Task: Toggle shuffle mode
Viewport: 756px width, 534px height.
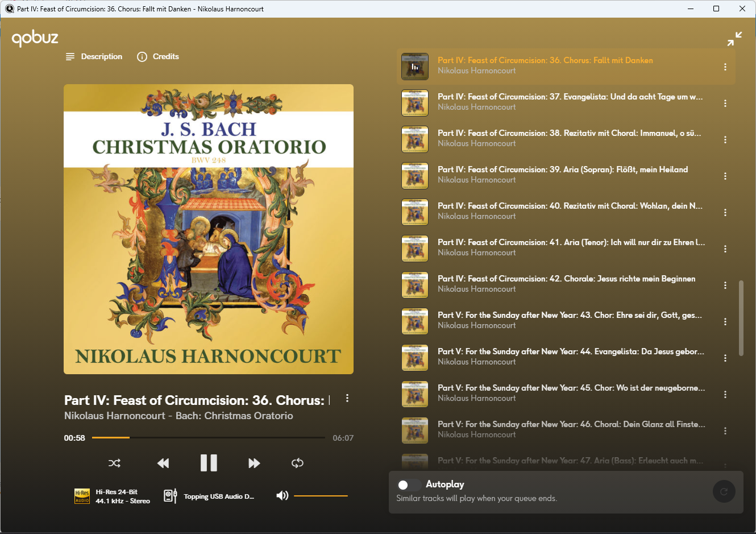Action: click(114, 463)
